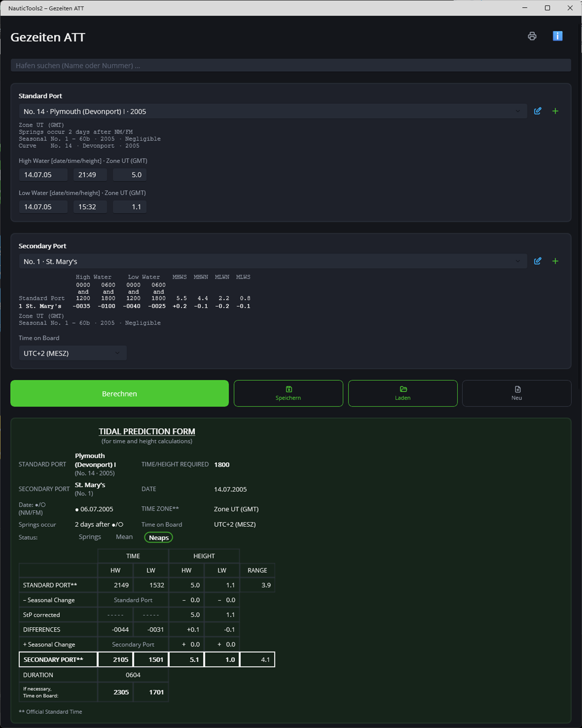Add a new Secondary Port (plus icon)
Image resolution: width=582 pixels, height=728 pixels.
(x=556, y=261)
